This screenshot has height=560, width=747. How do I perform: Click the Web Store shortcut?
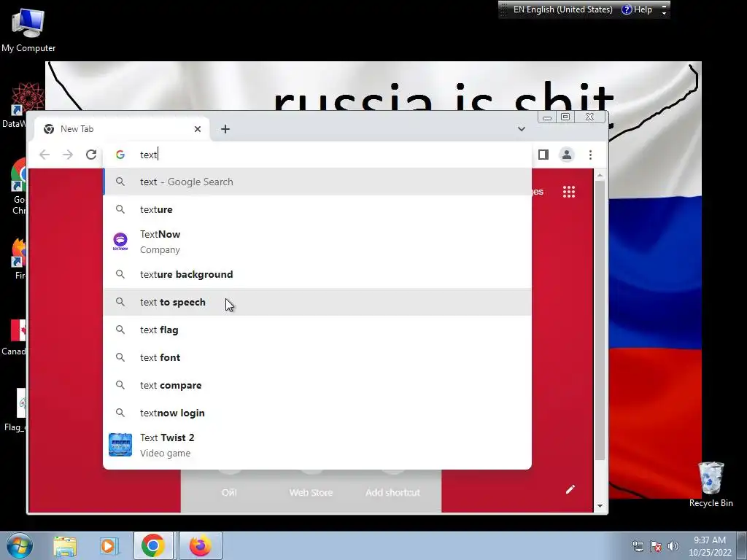(x=311, y=492)
